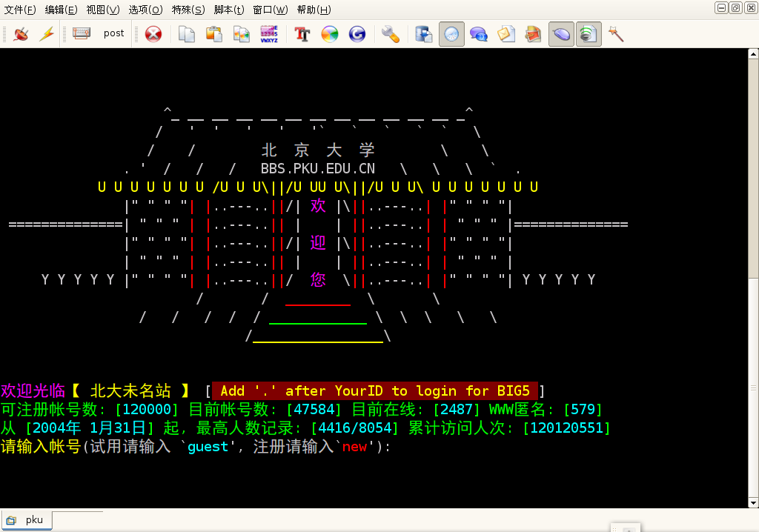This screenshot has width=759, height=532.
Task: Open the 脚本(t) menu
Action: coord(228,10)
